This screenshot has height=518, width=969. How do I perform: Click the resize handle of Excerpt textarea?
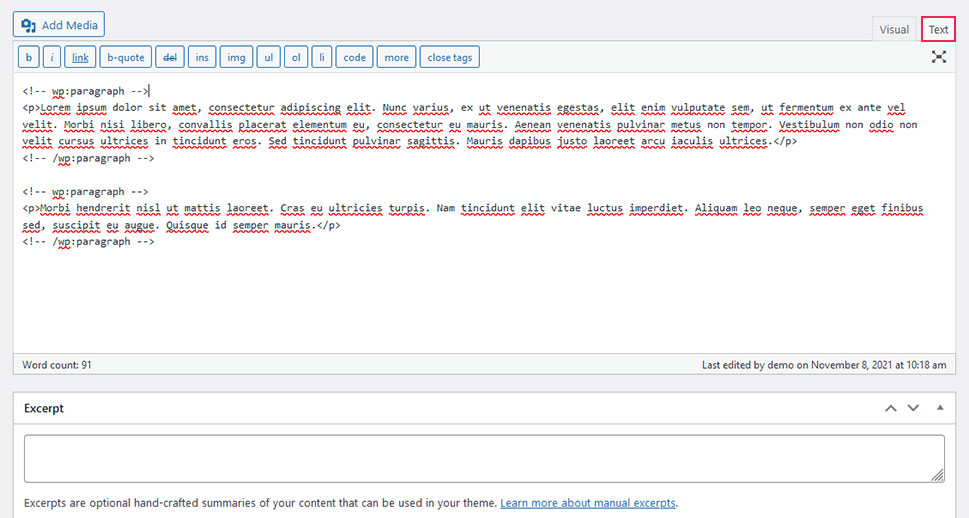point(937,475)
